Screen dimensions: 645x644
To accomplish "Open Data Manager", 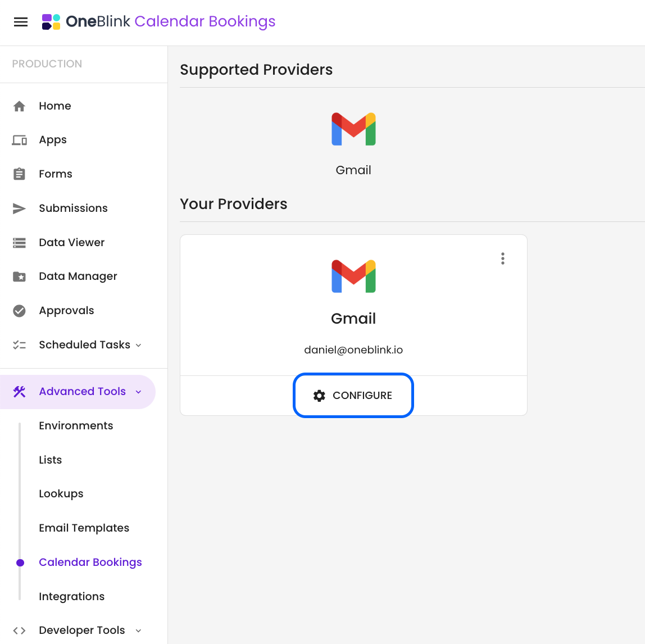I will click(x=78, y=276).
